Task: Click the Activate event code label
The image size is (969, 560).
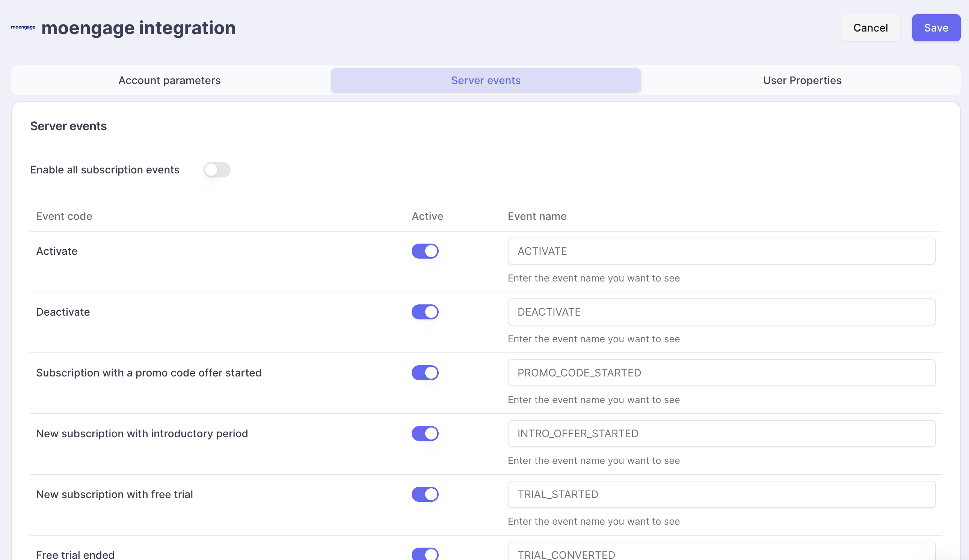Action: (56, 251)
